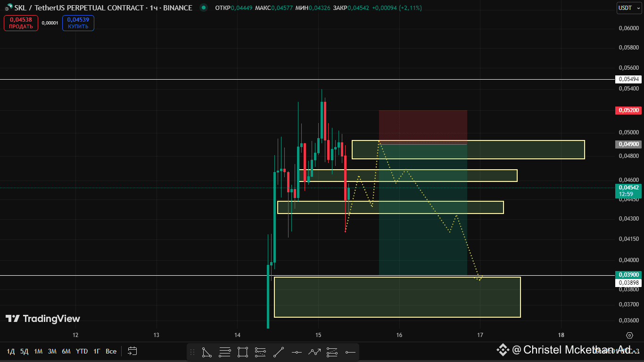Switch to the 3М time range
This screenshot has width=644, height=362.
pyautogui.click(x=52, y=351)
